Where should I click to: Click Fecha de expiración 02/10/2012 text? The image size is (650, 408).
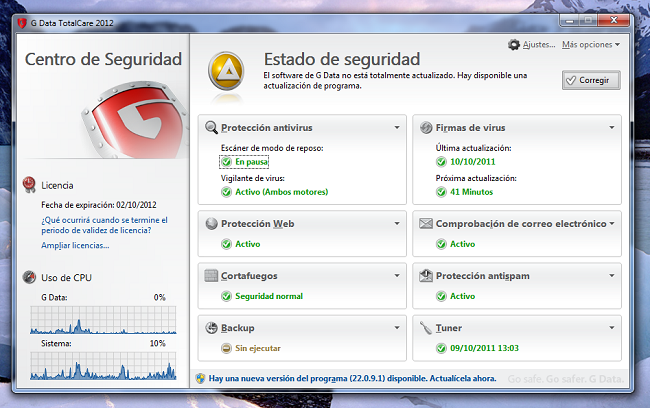tap(99, 205)
